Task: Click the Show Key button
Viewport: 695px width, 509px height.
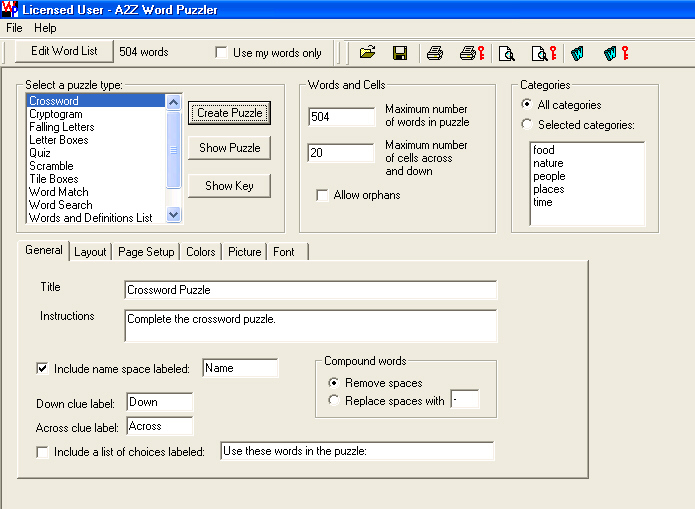Action: [229, 186]
